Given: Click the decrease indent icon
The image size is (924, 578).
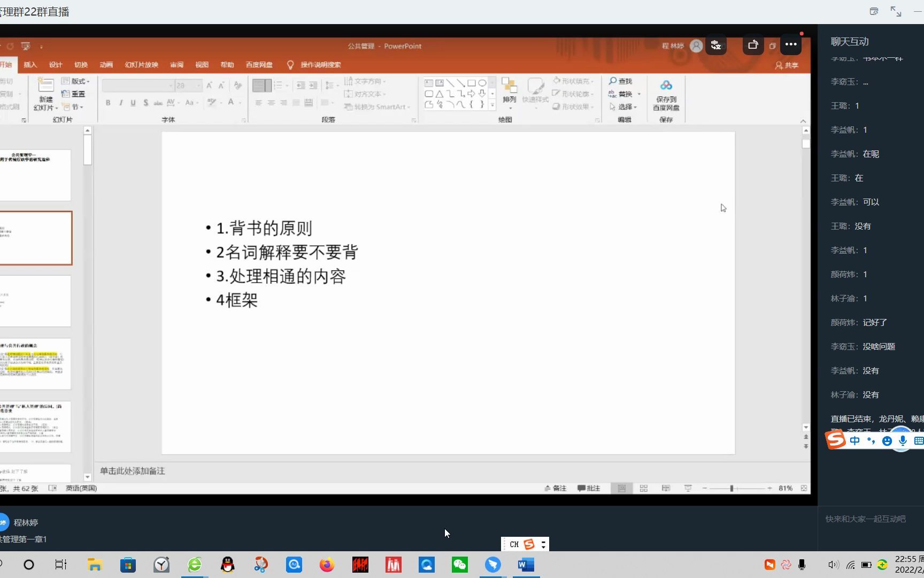Looking at the screenshot, I should point(301,86).
